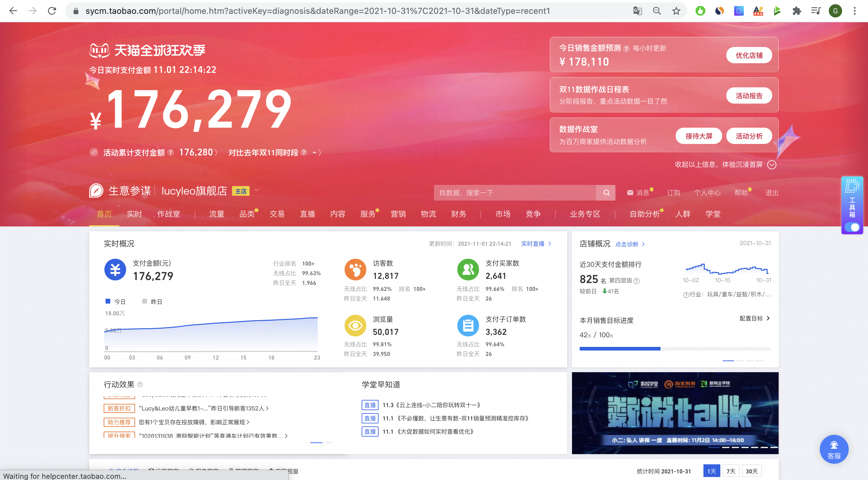The image size is (868, 480).
Task: Click the 活动报告 button
Action: [x=749, y=95]
